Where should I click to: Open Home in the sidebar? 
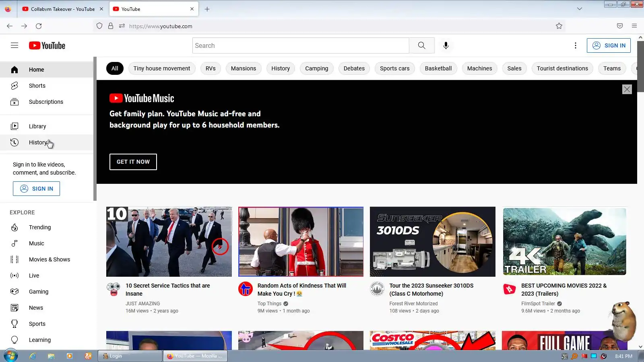47,70
